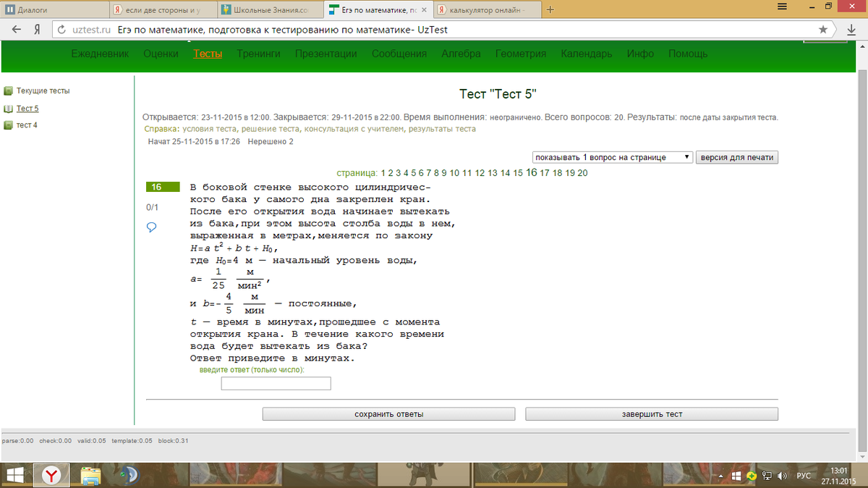Viewport: 868px width, 488px height.
Task: Select 'тест 4' in the sidebar
Action: [27, 125]
